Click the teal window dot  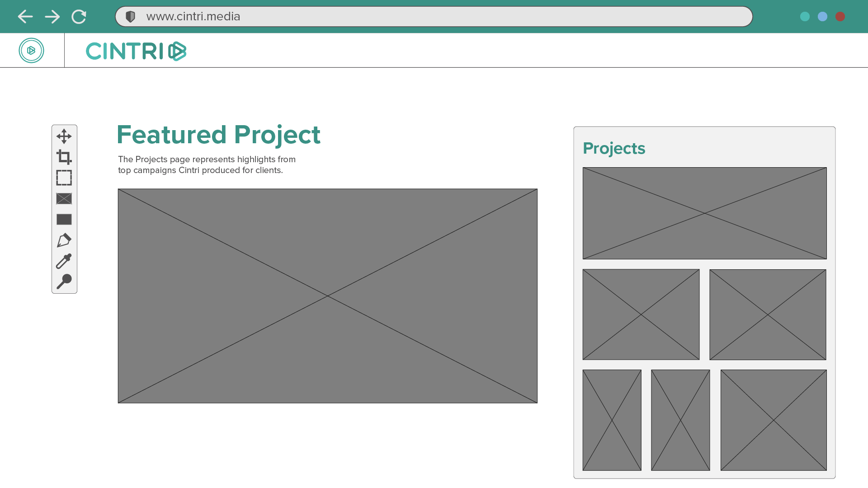click(x=805, y=17)
